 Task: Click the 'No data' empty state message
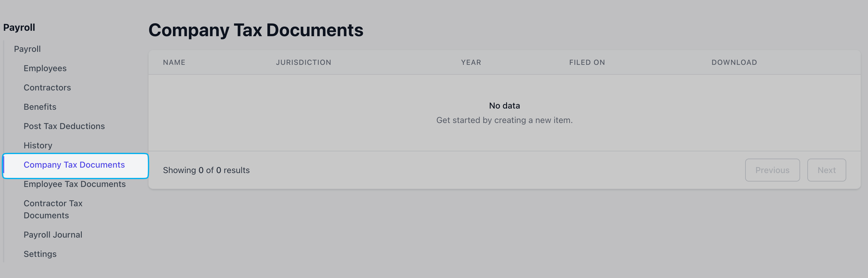pos(504,106)
